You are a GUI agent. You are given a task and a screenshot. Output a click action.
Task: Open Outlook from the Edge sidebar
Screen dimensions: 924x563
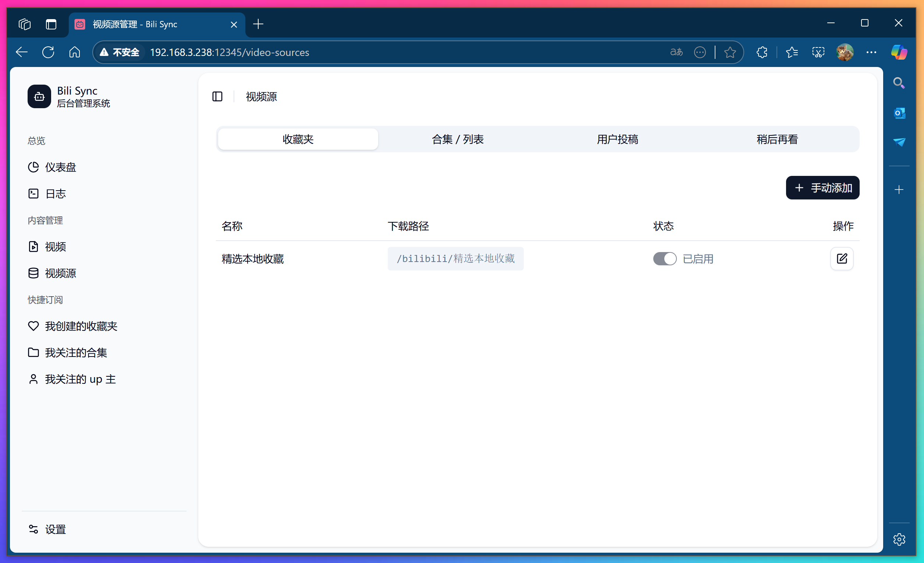point(900,113)
